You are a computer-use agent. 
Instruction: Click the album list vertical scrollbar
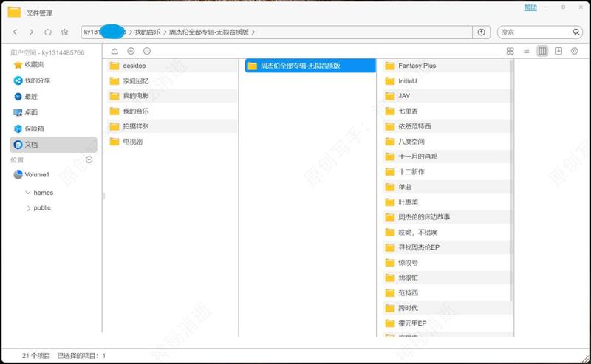pos(511,181)
